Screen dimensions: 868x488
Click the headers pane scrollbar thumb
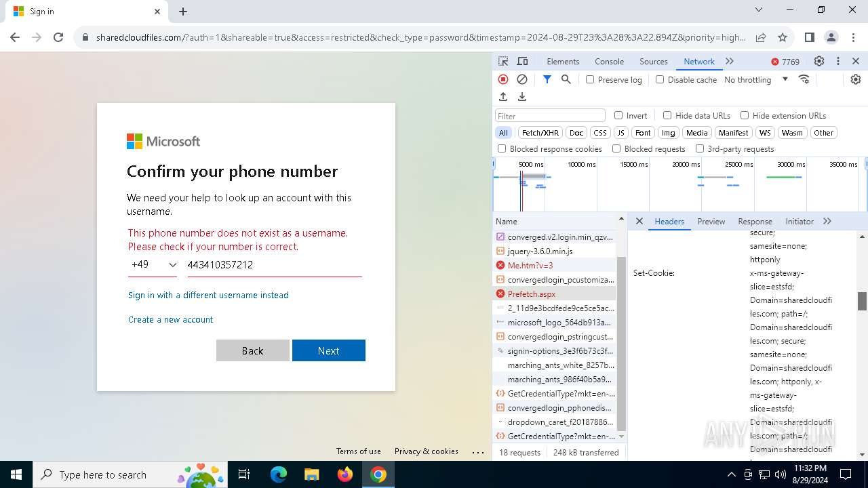pyautogui.click(x=863, y=301)
